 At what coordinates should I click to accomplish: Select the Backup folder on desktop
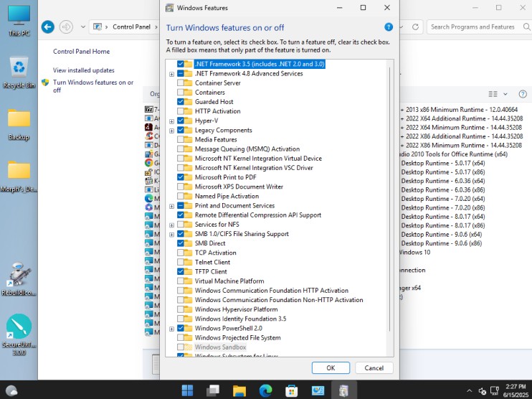(19, 125)
